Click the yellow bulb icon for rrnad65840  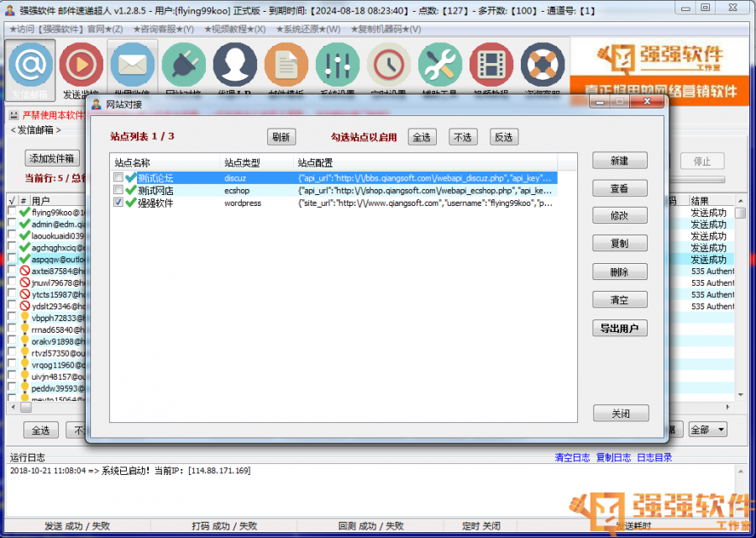point(24,329)
